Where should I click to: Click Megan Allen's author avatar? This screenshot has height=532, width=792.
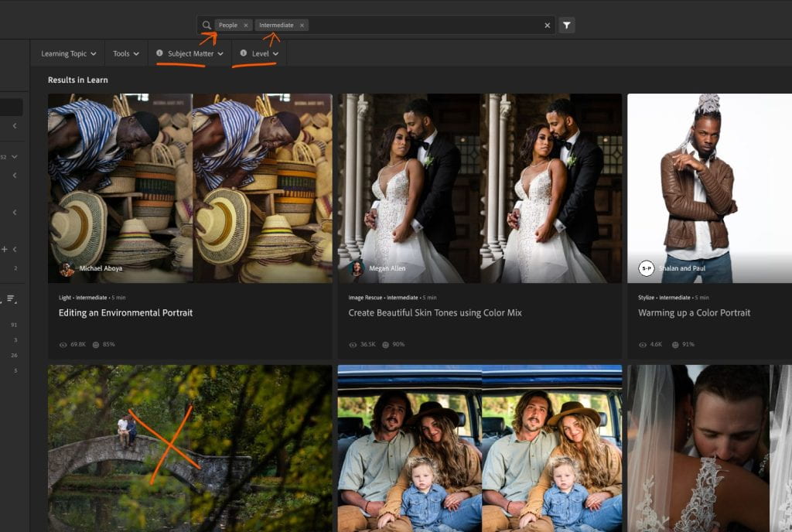355,268
